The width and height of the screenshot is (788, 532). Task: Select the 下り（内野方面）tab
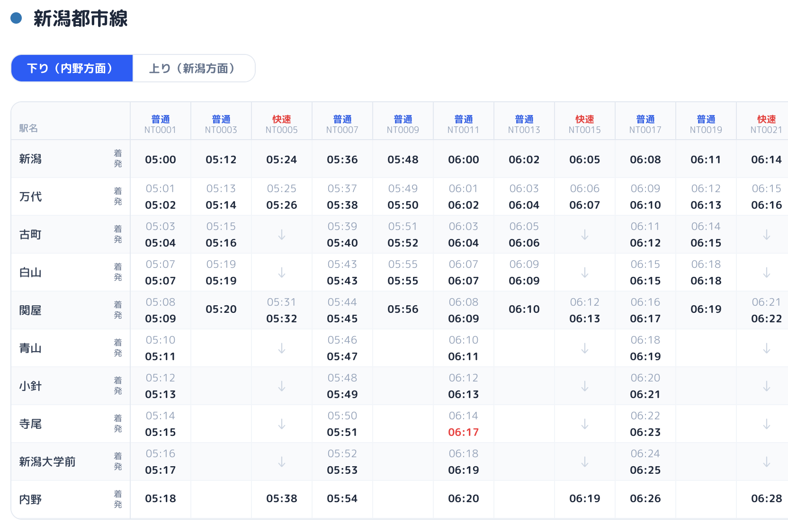[72, 68]
